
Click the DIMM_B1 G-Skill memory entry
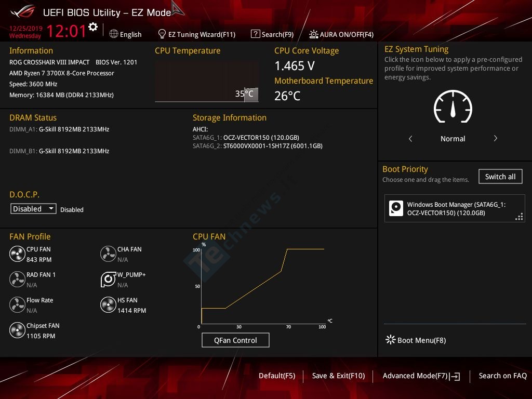[x=59, y=151]
